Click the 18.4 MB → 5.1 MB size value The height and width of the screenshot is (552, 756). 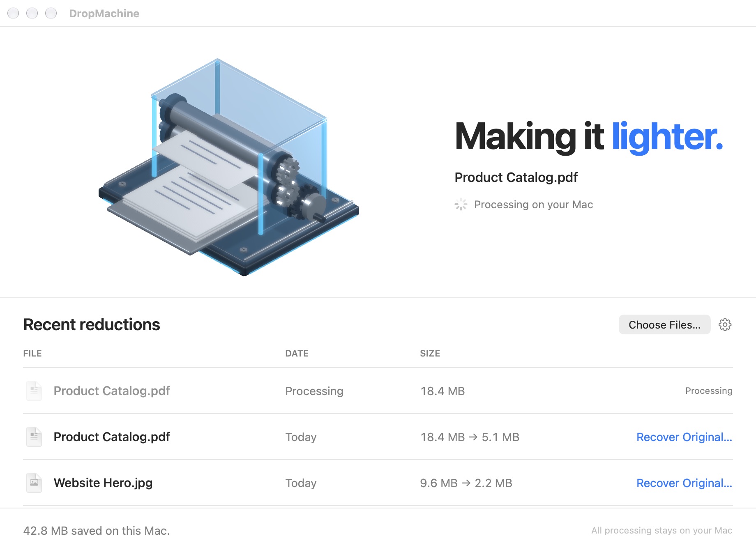[470, 437]
